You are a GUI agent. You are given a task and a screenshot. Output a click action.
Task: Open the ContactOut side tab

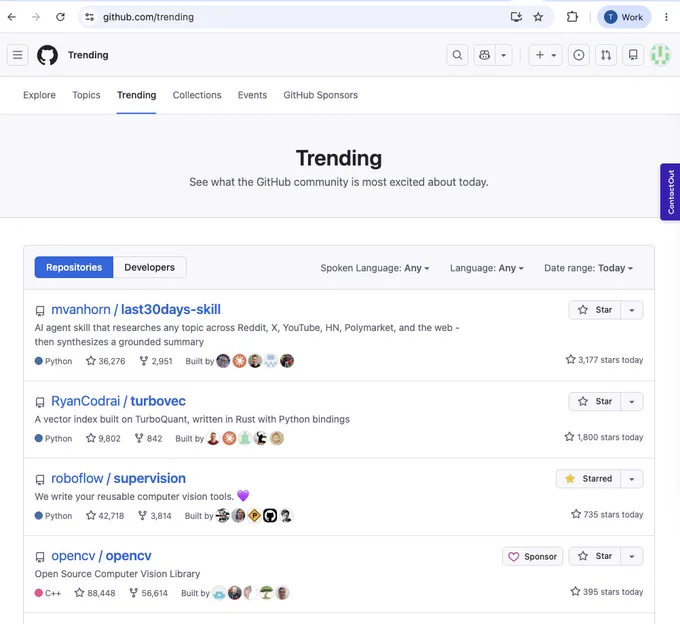coord(670,192)
